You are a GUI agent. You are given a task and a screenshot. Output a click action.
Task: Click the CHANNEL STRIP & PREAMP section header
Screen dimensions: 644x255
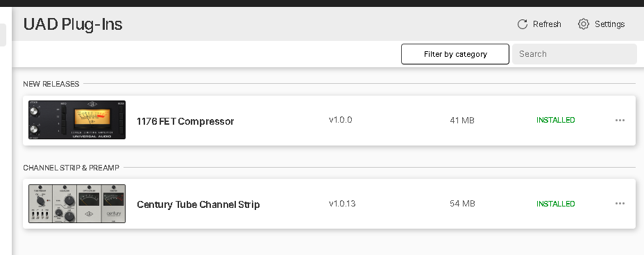tap(71, 168)
